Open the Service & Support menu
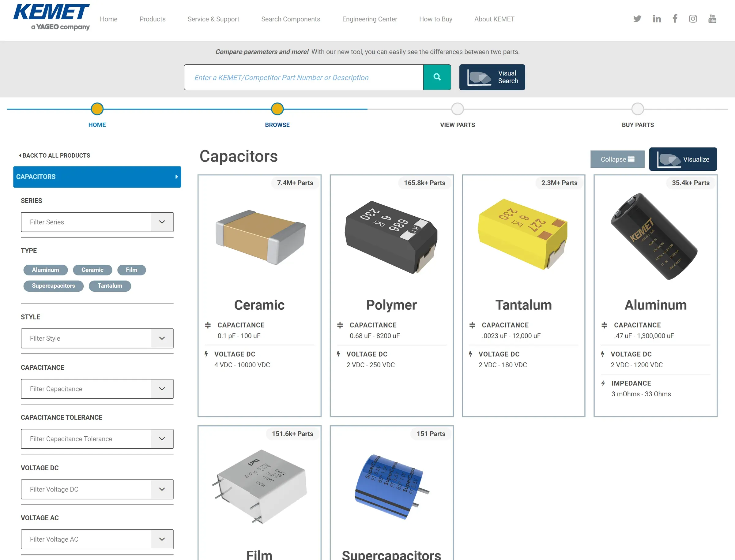Viewport: 735px width, 560px height. pyautogui.click(x=213, y=19)
